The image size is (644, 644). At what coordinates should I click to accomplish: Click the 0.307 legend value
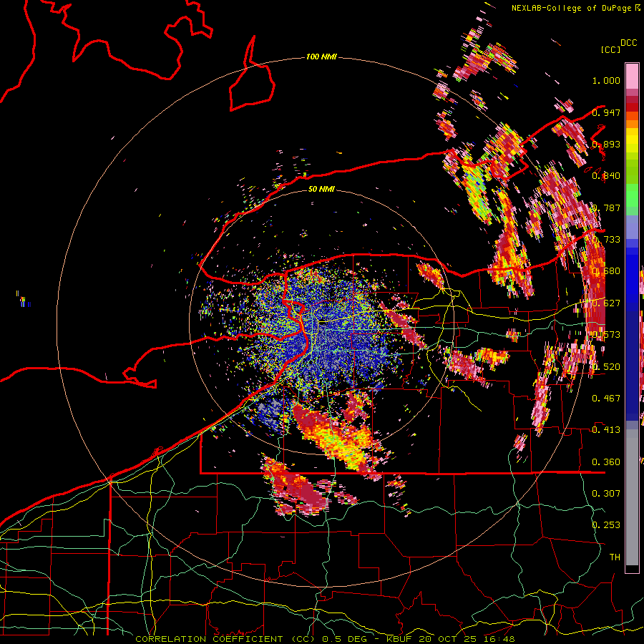point(606,493)
